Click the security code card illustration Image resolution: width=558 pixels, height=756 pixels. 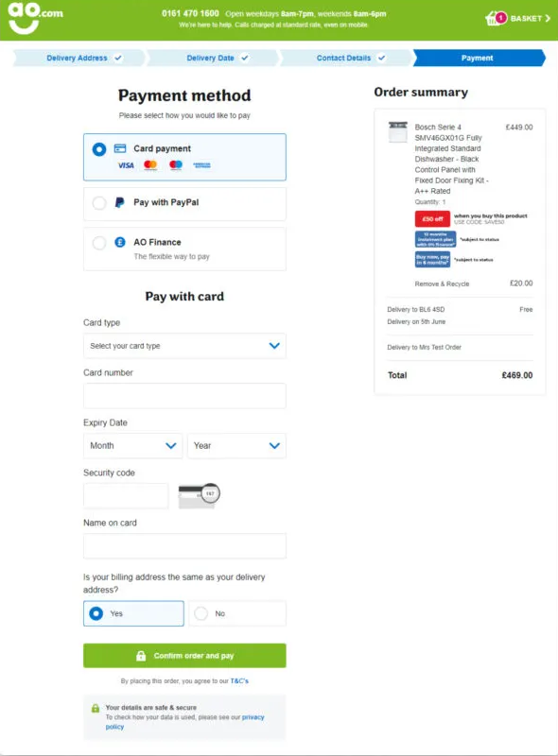pyautogui.click(x=201, y=494)
